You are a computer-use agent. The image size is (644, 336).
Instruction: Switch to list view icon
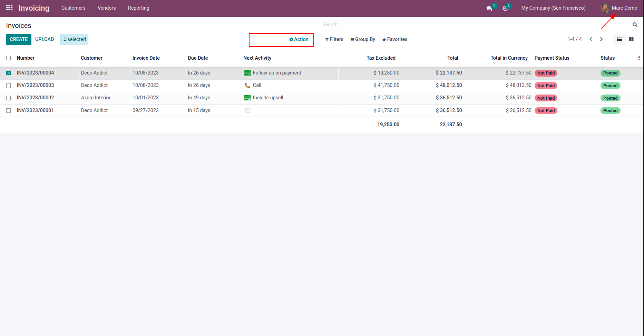coord(619,39)
